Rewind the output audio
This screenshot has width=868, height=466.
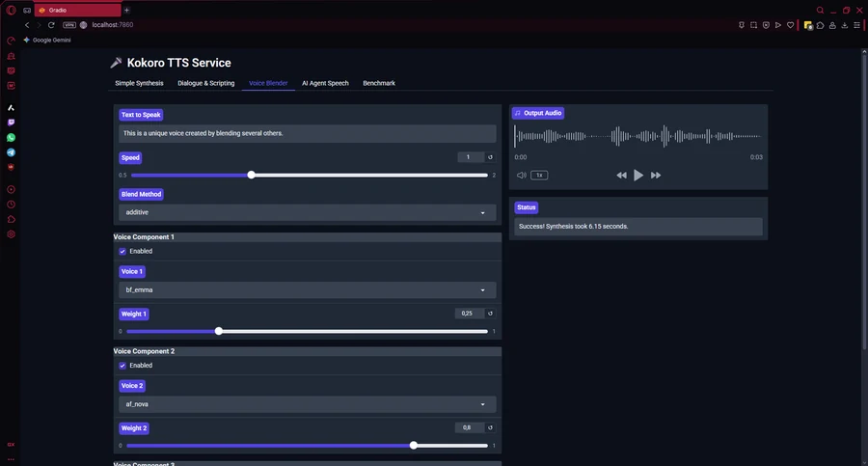[x=621, y=176]
